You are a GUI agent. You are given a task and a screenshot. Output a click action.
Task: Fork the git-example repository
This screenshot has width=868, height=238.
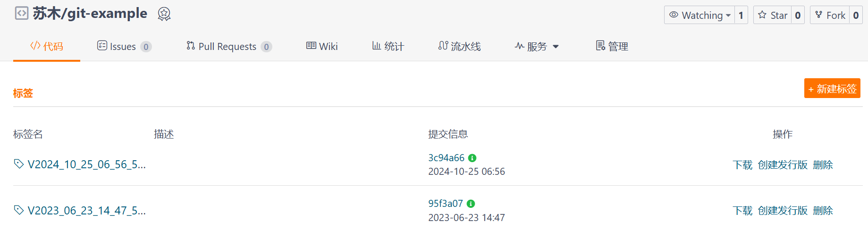point(830,15)
